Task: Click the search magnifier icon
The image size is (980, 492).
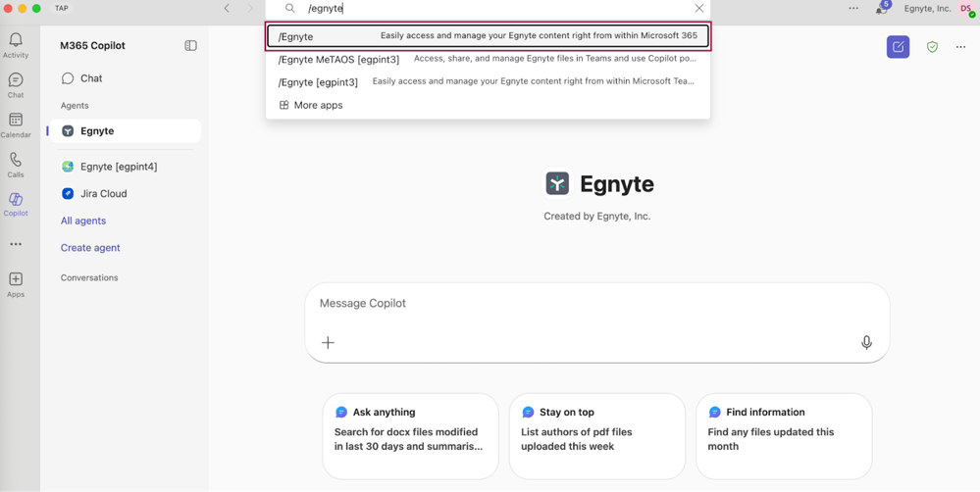Action: (x=290, y=8)
